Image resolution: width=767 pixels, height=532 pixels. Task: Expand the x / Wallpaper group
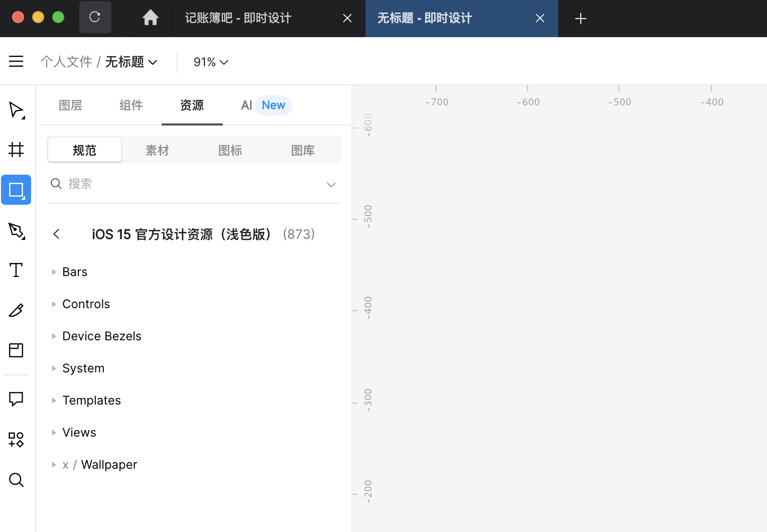click(x=54, y=465)
